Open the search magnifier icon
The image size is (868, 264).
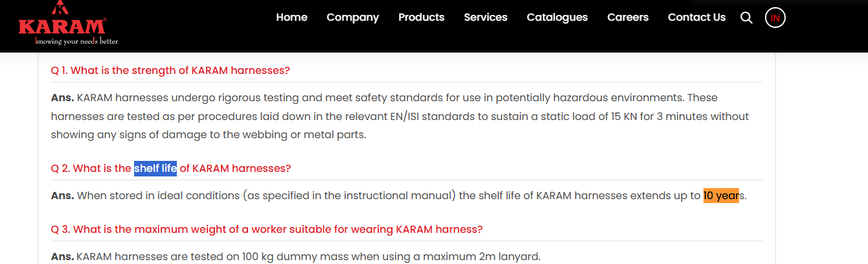[x=746, y=18]
